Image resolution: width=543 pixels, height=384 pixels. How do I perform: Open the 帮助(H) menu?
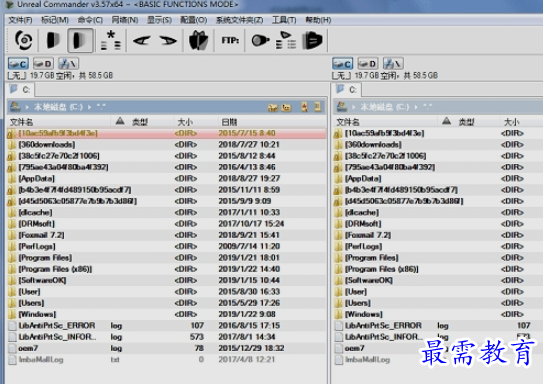(x=318, y=20)
